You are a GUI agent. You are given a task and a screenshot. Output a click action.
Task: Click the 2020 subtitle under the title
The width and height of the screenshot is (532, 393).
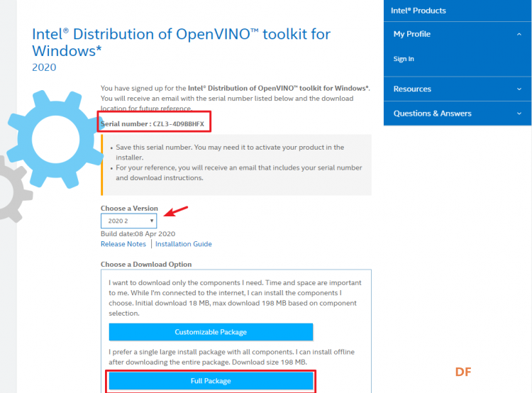pos(44,67)
